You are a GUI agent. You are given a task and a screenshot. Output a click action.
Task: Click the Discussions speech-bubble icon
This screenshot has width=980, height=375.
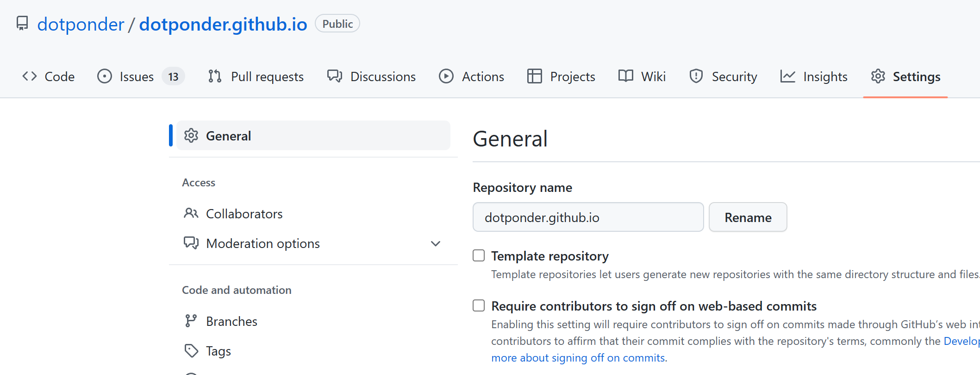[x=334, y=76]
